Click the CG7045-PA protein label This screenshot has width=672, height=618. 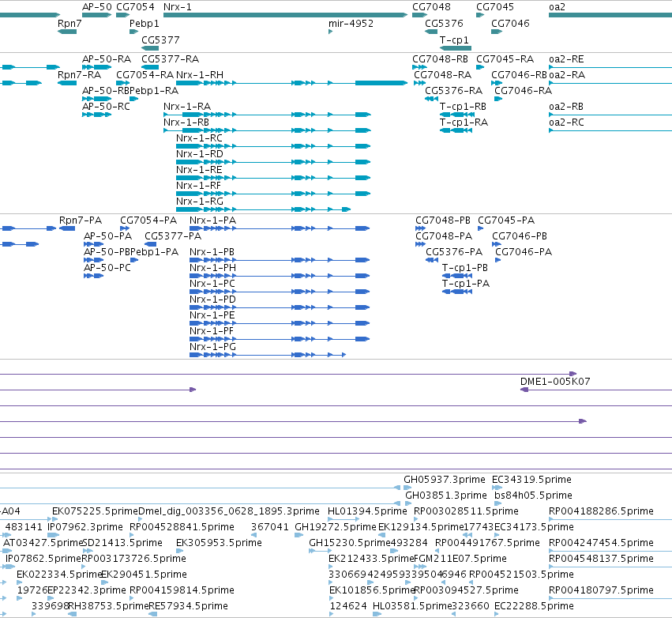point(506,220)
